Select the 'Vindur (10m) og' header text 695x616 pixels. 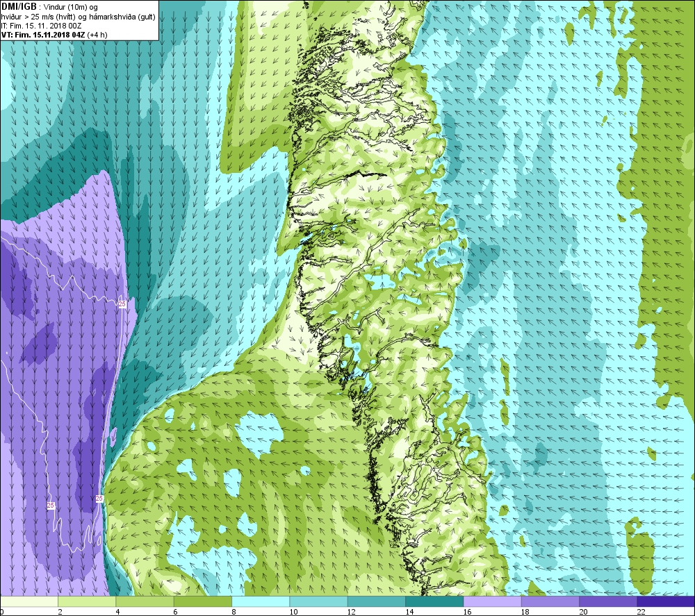click(72, 8)
